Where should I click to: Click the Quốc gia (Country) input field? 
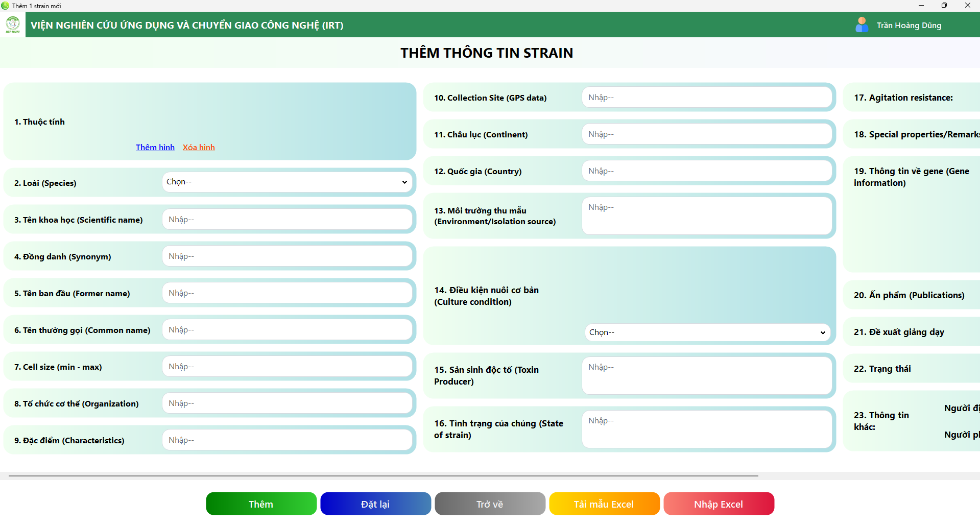(x=707, y=171)
